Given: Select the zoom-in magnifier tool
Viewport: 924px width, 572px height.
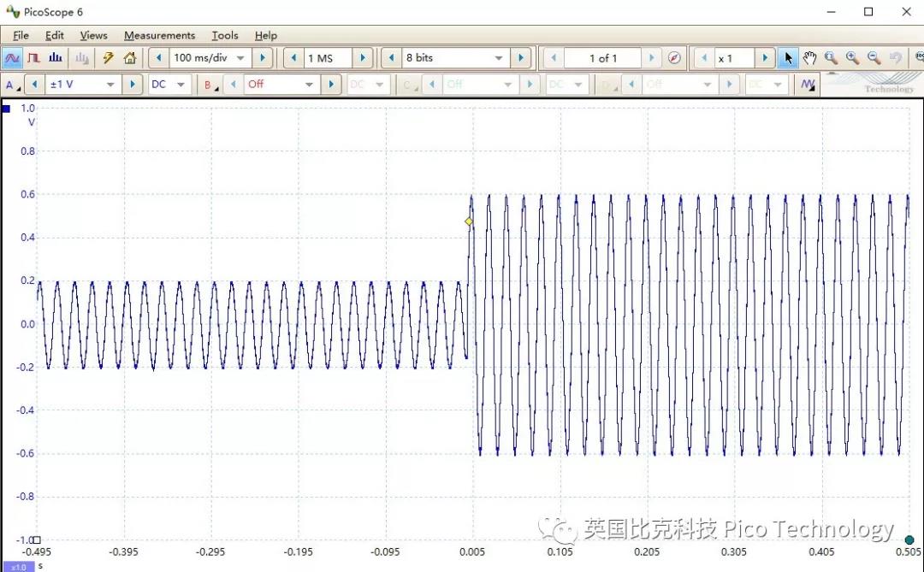Looking at the screenshot, I should (852, 57).
